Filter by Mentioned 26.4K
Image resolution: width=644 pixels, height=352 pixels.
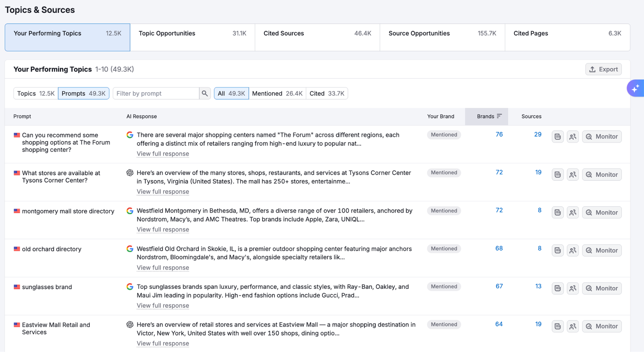(277, 93)
